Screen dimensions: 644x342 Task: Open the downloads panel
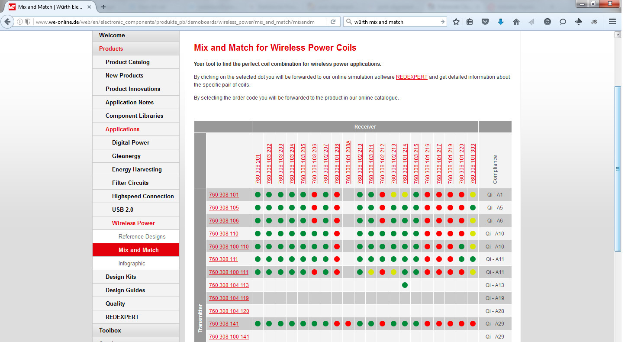(x=501, y=22)
